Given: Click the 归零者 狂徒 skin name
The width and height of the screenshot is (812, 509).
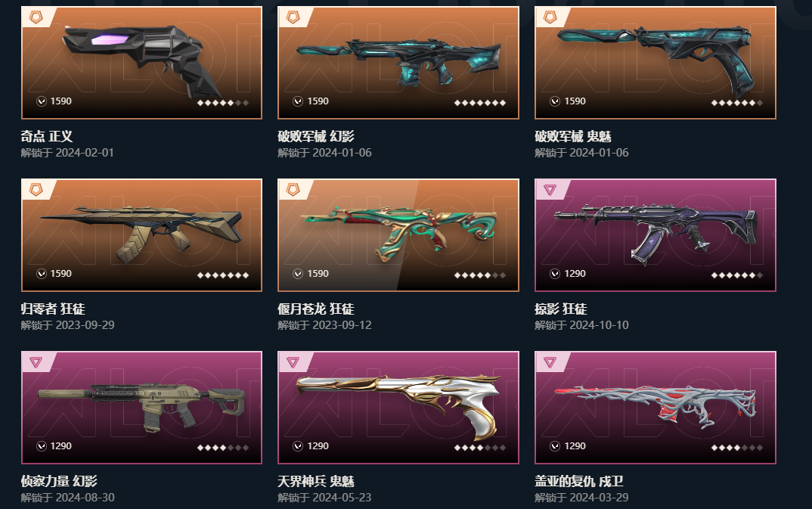Looking at the screenshot, I should click(53, 309).
